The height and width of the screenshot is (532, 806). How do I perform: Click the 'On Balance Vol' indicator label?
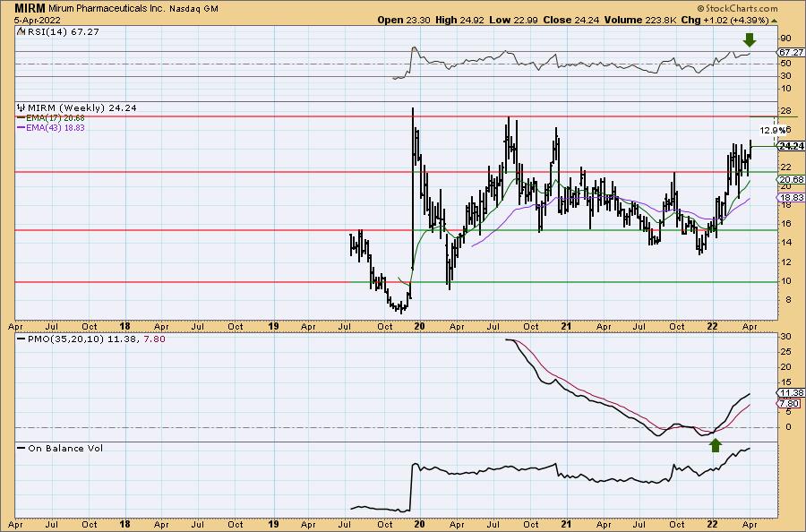click(65, 448)
